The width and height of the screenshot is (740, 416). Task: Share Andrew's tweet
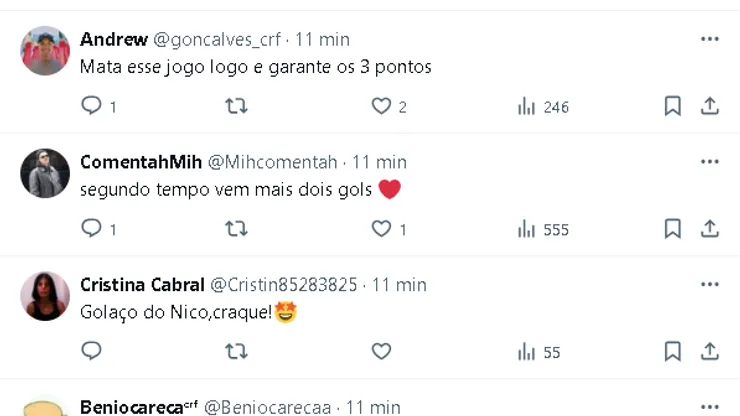(710, 106)
